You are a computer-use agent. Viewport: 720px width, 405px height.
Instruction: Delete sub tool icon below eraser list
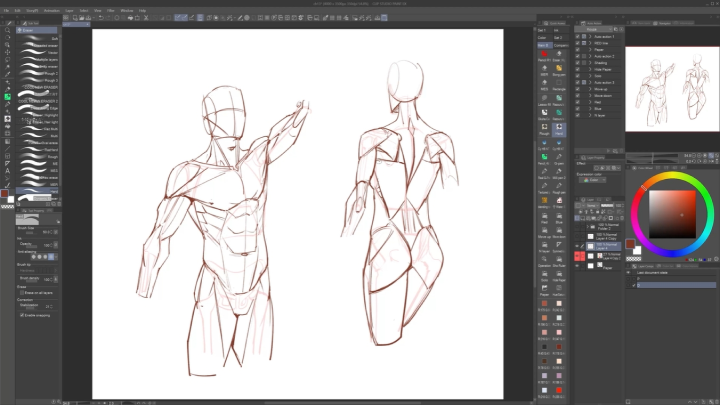tap(59, 204)
